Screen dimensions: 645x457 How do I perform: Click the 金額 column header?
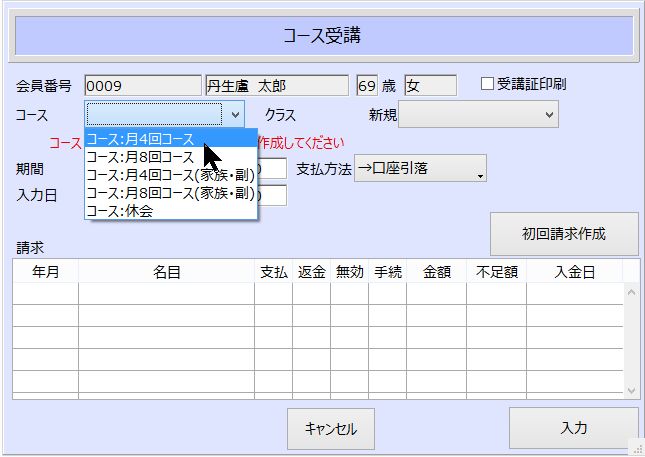(436, 271)
